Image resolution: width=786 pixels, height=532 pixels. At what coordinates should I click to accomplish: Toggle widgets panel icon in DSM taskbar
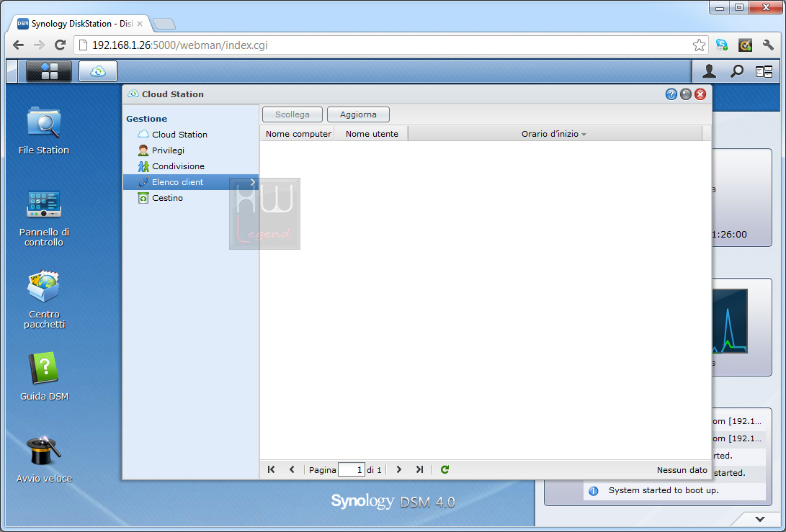point(764,72)
